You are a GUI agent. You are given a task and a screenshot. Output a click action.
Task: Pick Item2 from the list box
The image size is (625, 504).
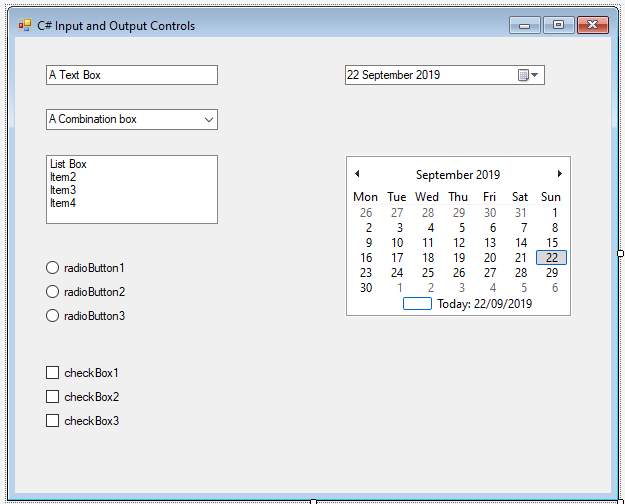(x=63, y=177)
